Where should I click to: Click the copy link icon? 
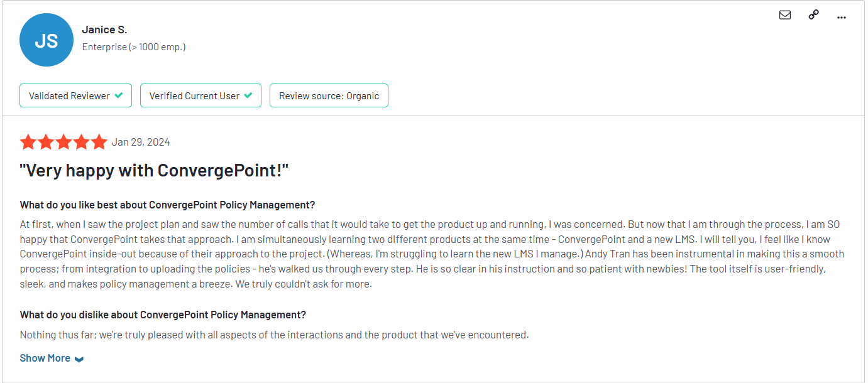tap(813, 14)
